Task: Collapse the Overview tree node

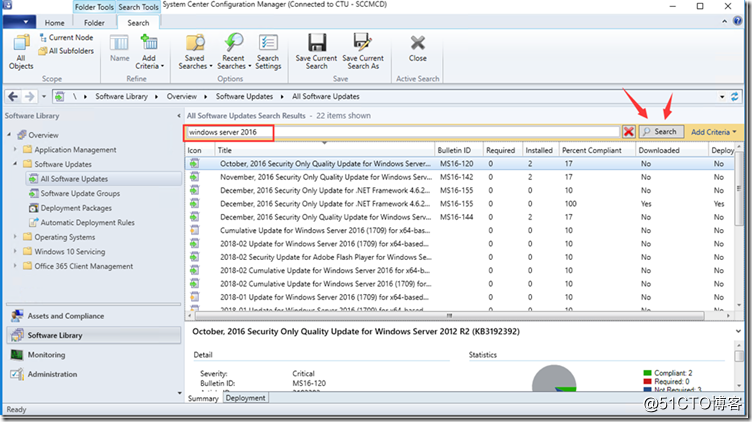Action: tap(9, 135)
